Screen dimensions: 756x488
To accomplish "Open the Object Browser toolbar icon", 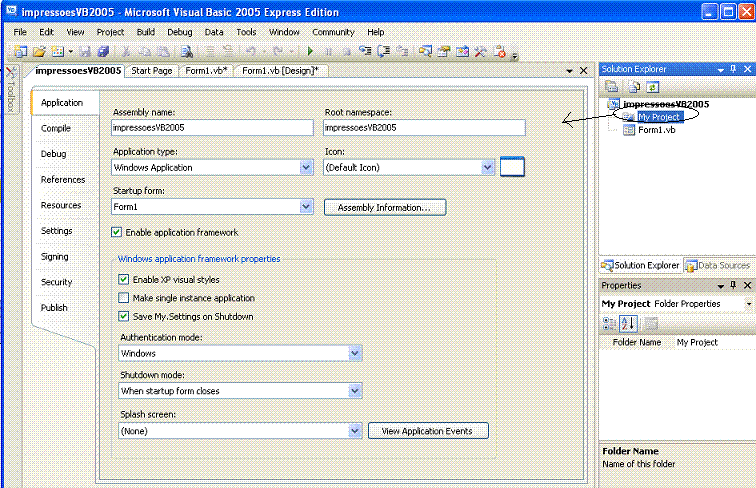I will point(462,51).
